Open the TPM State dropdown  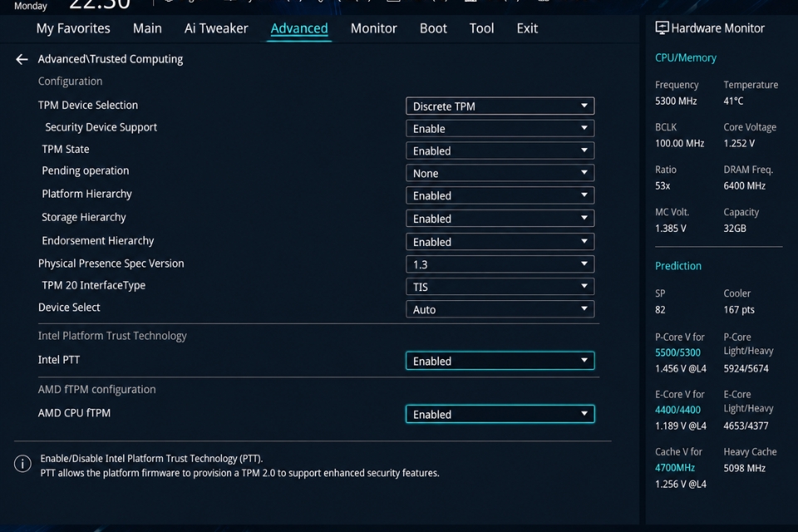(500, 150)
